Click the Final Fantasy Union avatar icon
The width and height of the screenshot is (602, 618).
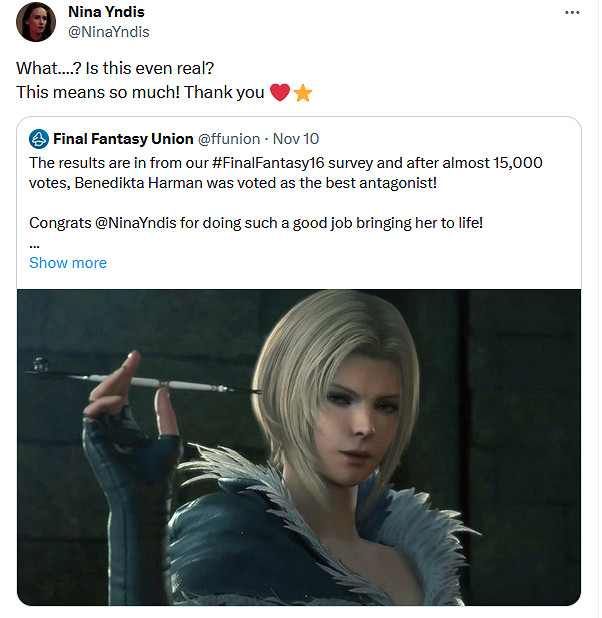point(39,139)
